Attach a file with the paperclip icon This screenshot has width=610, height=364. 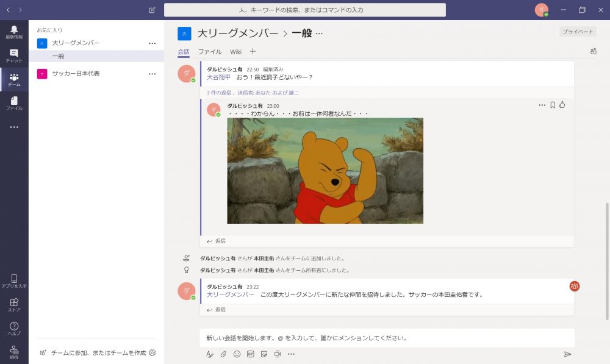(x=223, y=354)
